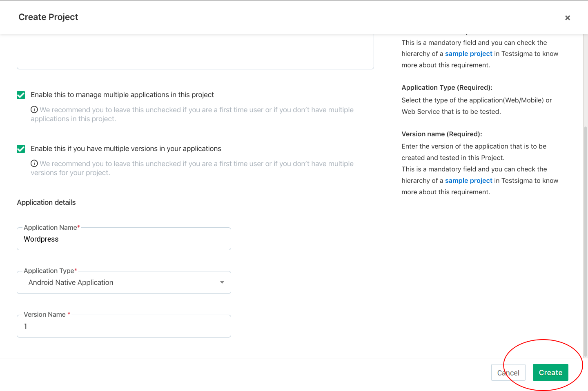
Task: Open the sample project link under Version name help
Action: pyautogui.click(x=468, y=180)
